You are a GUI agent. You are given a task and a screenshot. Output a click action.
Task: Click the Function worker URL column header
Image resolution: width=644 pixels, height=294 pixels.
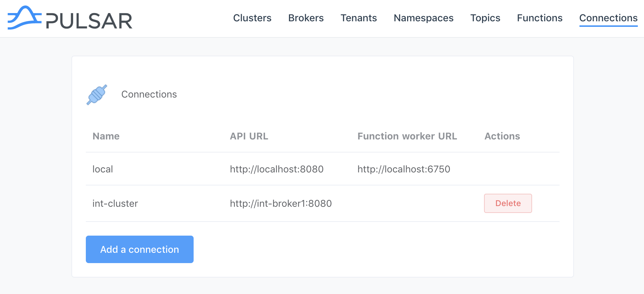tap(407, 136)
